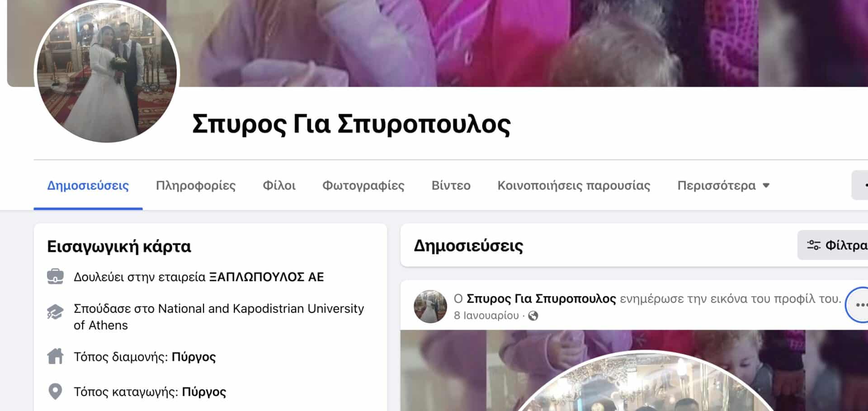Click the 8 Ιανουαρίου post date

coord(486,316)
